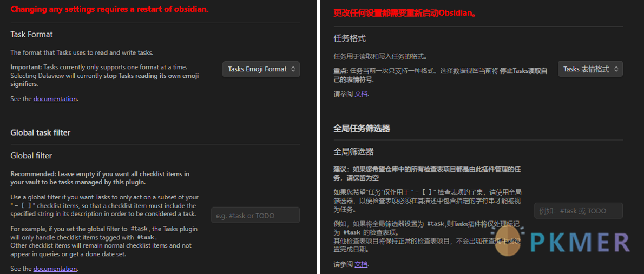Open the 文档 link under 全局筛选器 section

tap(361, 264)
